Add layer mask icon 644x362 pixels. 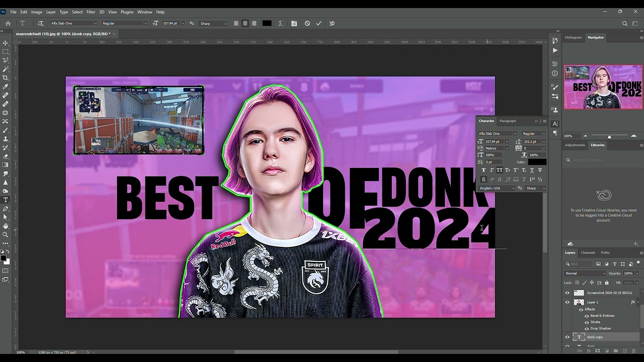coord(598,351)
